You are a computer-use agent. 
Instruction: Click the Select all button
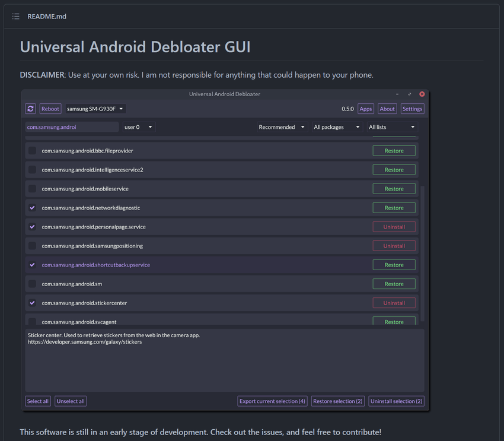38,401
